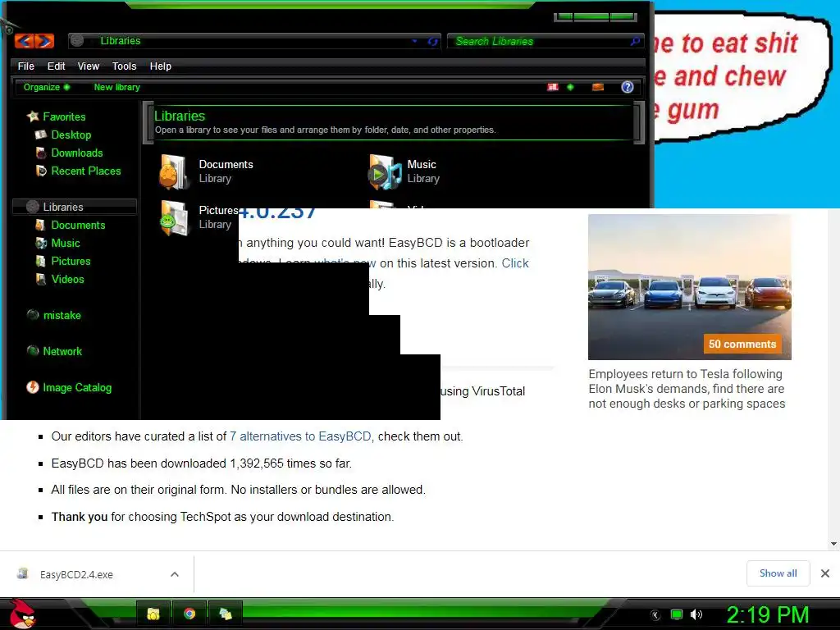Open the File menu
Screen dimensions: 840x630
coord(25,66)
